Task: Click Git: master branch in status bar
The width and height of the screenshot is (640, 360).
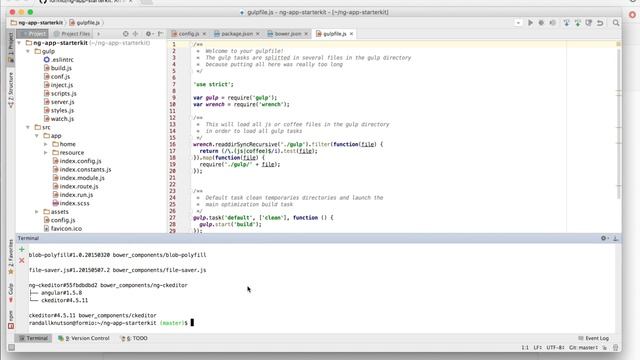Action: tap(583, 348)
